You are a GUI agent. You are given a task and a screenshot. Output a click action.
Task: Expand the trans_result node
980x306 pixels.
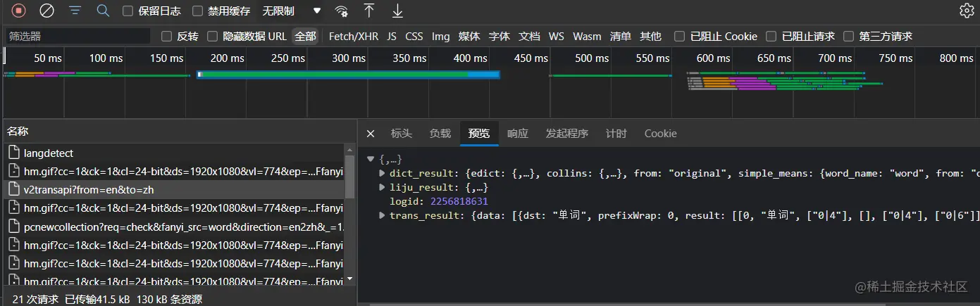click(x=383, y=215)
